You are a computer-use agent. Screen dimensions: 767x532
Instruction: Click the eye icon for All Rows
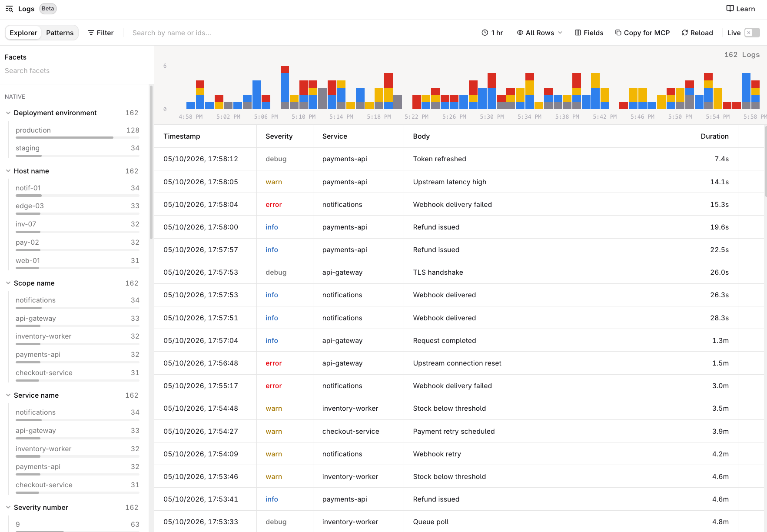pyautogui.click(x=520, y=33)
